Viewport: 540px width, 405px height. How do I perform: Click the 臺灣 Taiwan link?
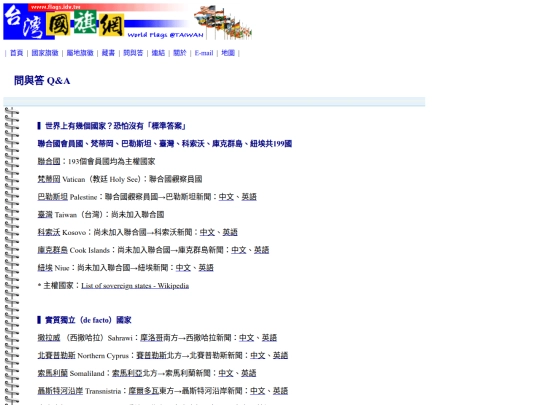45,215
